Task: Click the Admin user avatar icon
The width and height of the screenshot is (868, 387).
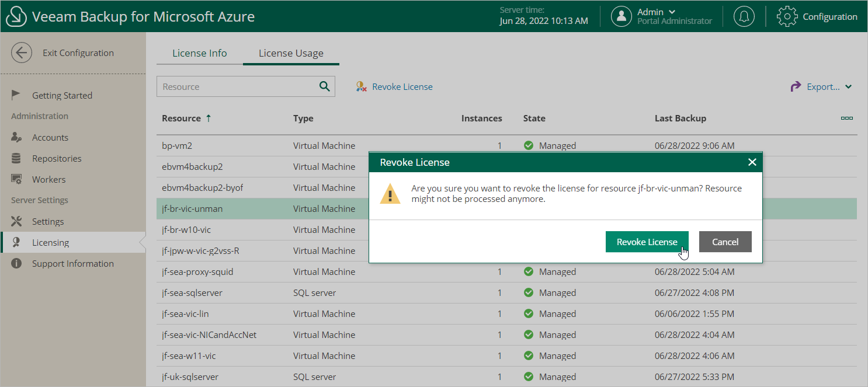Action: point(622,16)
